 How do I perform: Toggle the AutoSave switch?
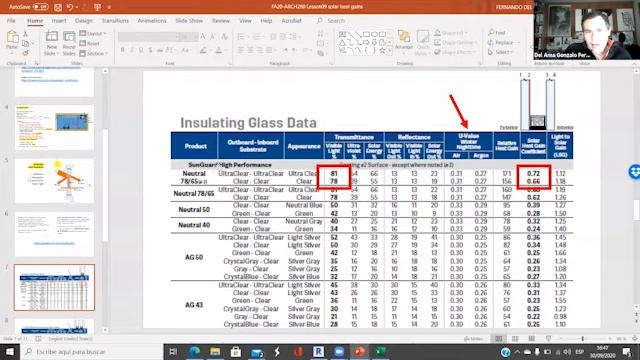[x=40, y=7]
